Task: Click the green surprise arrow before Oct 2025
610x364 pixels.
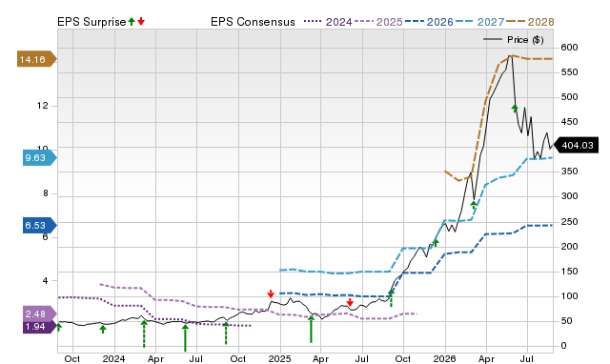Action: [391, 298]
